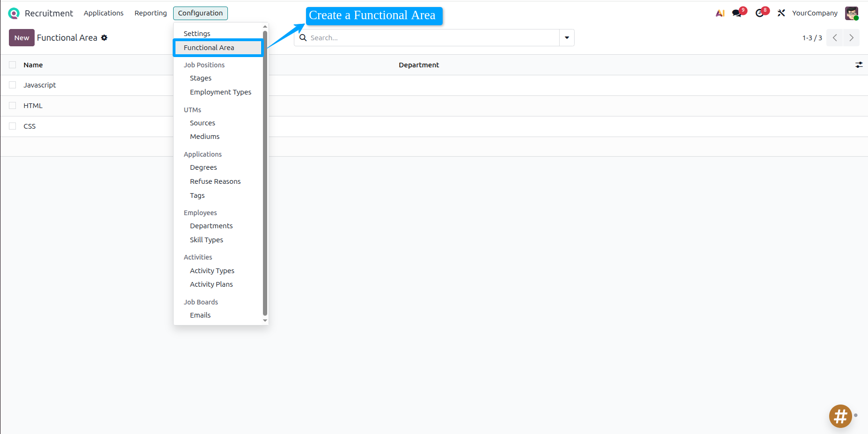Click the Recruitment app logo icon
The width and height of the screenshot is (868, 434).
point(14,14)
